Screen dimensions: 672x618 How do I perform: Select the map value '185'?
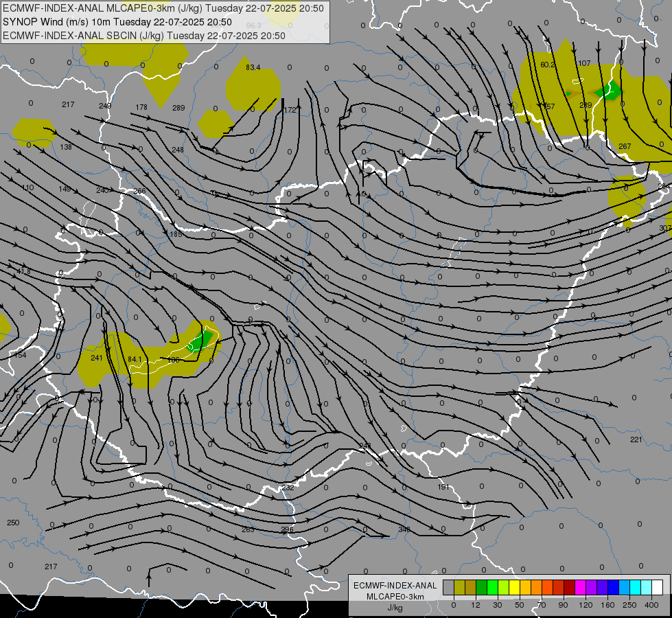[176, 234]
